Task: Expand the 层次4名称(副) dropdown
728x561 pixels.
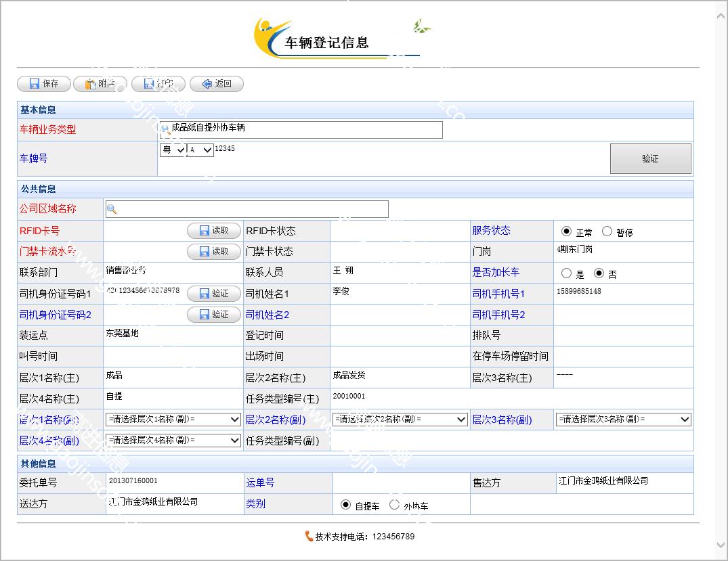Action: (x=173, y=441)
